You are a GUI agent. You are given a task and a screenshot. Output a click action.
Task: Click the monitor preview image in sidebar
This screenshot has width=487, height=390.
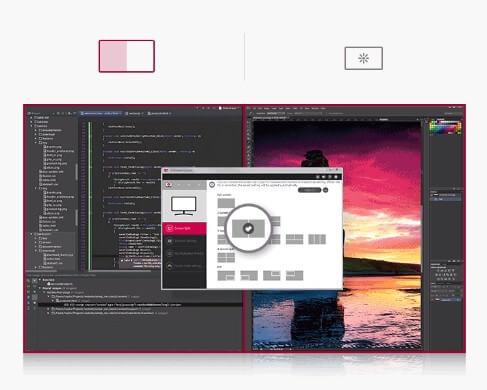click(183, 206)
